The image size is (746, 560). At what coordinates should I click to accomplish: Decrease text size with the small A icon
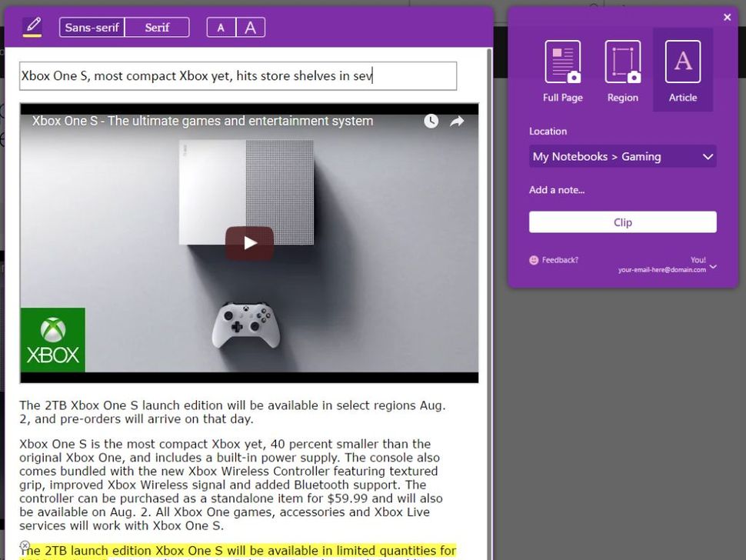(221, 26)
